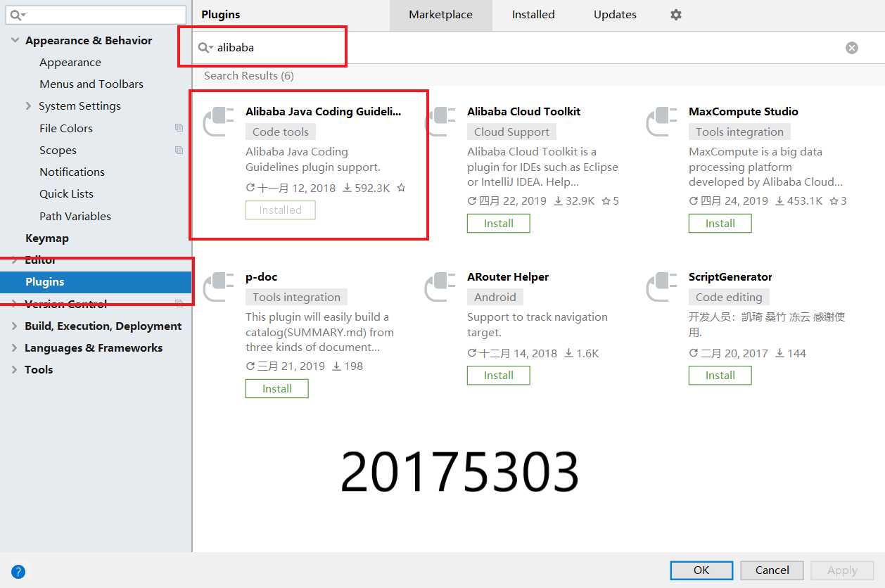Click the Cancel button
This screenshot has height=588, width=885.
coord(772,570)
